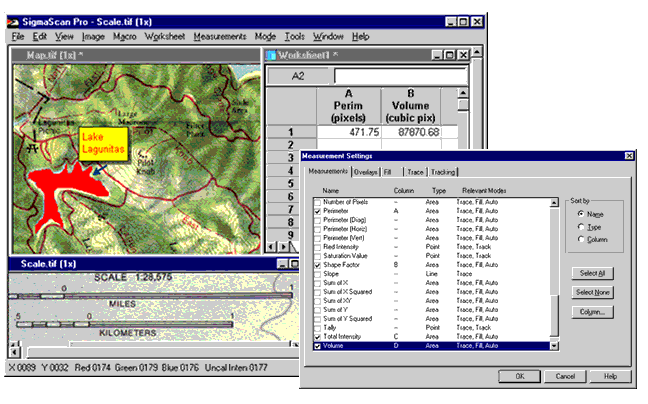The height and width of the screenshot is (404, 648).
Task: Check the Perimeter (Horiz) measurement
Action: (317, 230)
